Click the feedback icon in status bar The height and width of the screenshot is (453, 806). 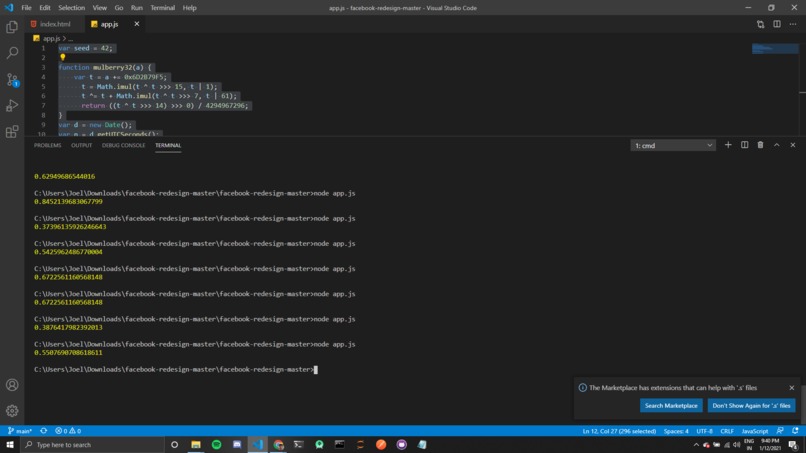[780, 431]
